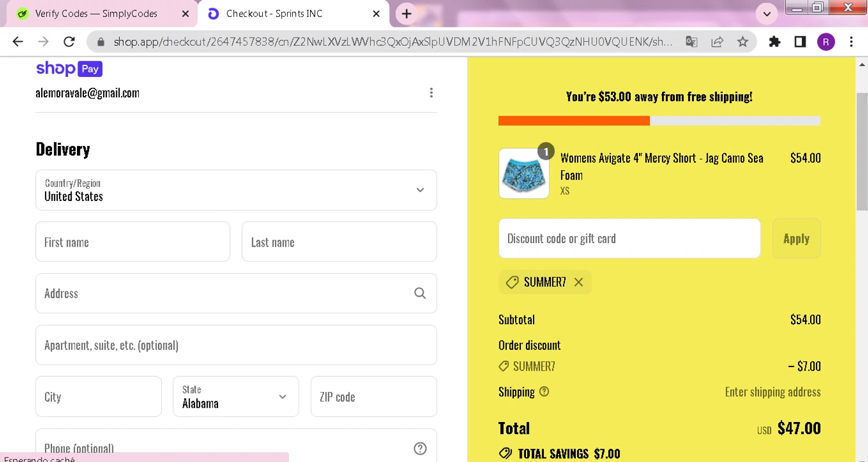
Task: Click the Mercy Short product thumbnail
Action: [x=524, y=174]
